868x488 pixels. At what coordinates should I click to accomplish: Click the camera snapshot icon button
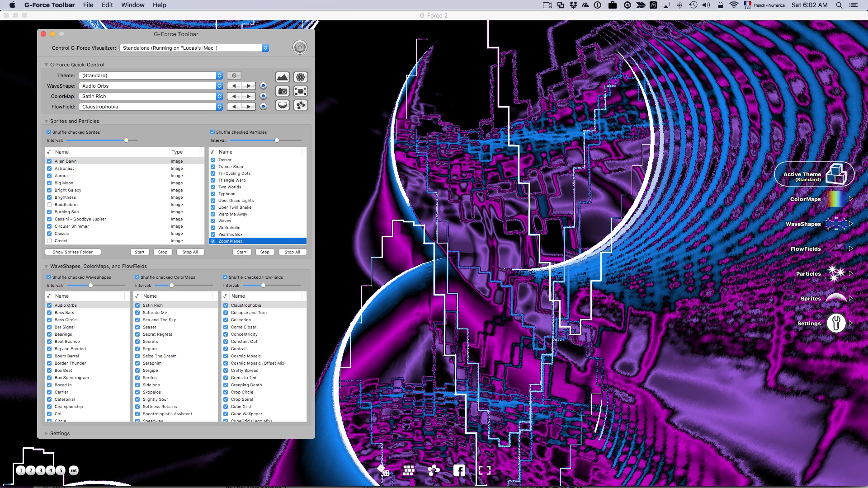pos(283,91)
